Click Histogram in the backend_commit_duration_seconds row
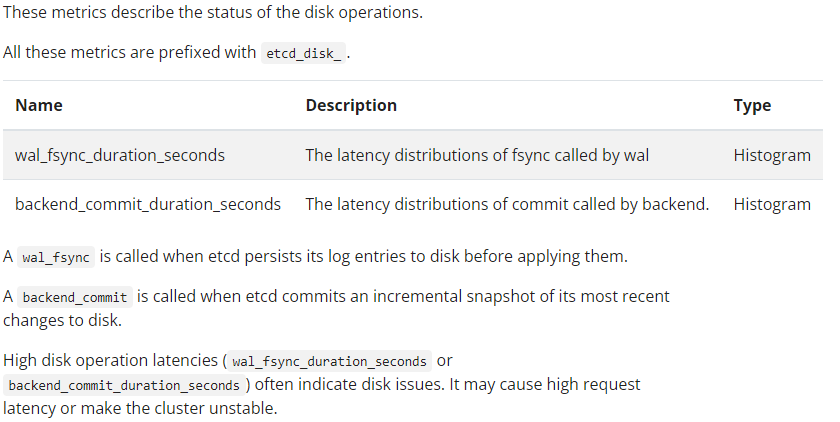 click(772, 204)
